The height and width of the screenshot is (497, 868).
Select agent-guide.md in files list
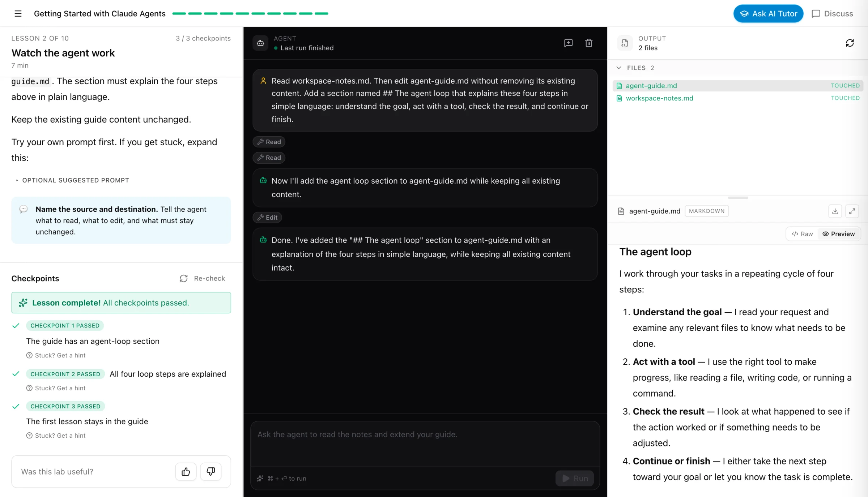(738, 86)
